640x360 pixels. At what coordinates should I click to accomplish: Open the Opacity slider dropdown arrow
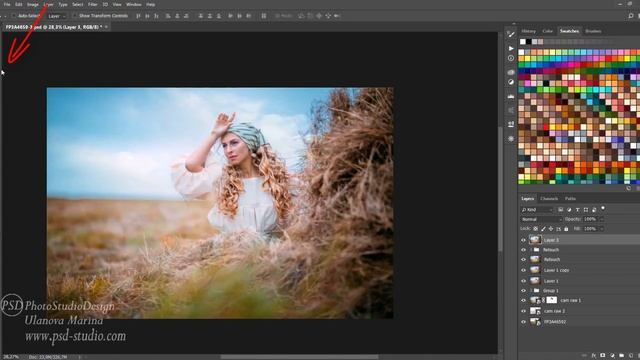point(601,220)
